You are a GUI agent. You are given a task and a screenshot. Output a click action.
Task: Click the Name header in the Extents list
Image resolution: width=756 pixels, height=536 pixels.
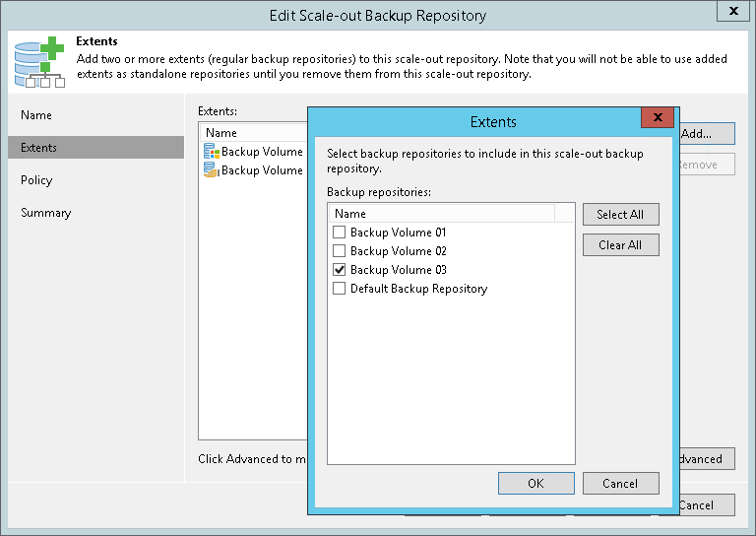click(x=221, y=133)
